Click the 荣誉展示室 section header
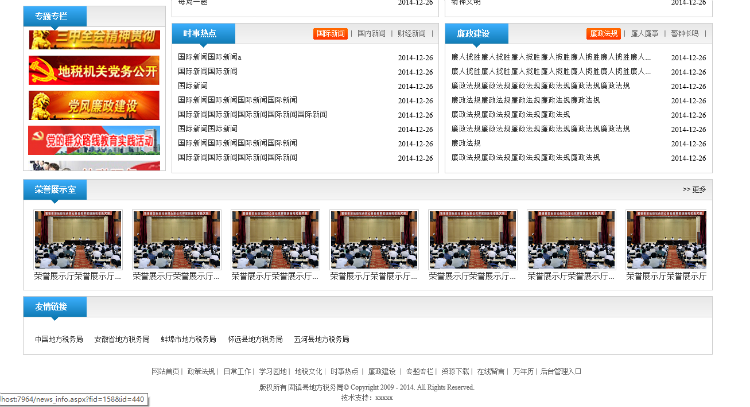Image resolution: width=750 pixels, height=407 pixels. pos(55,190)
